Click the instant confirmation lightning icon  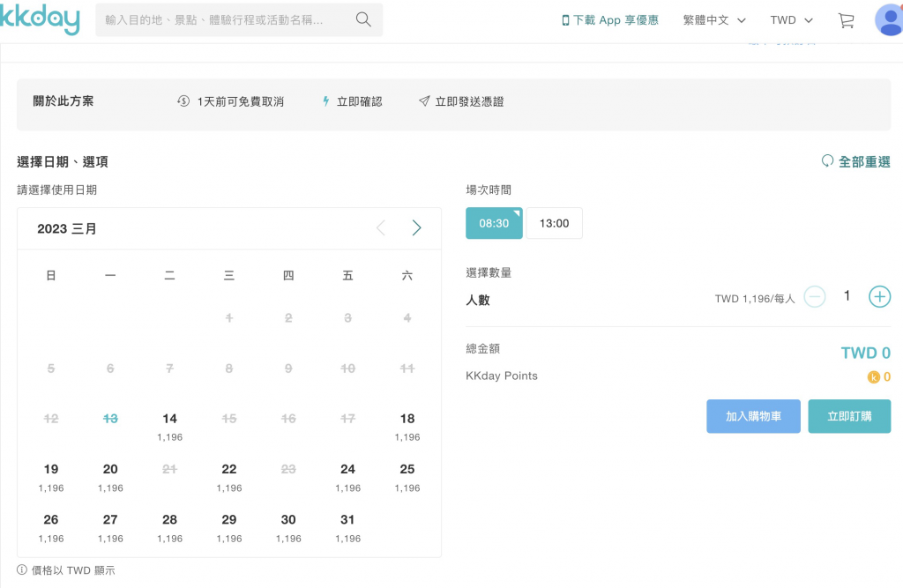point(326,101)
